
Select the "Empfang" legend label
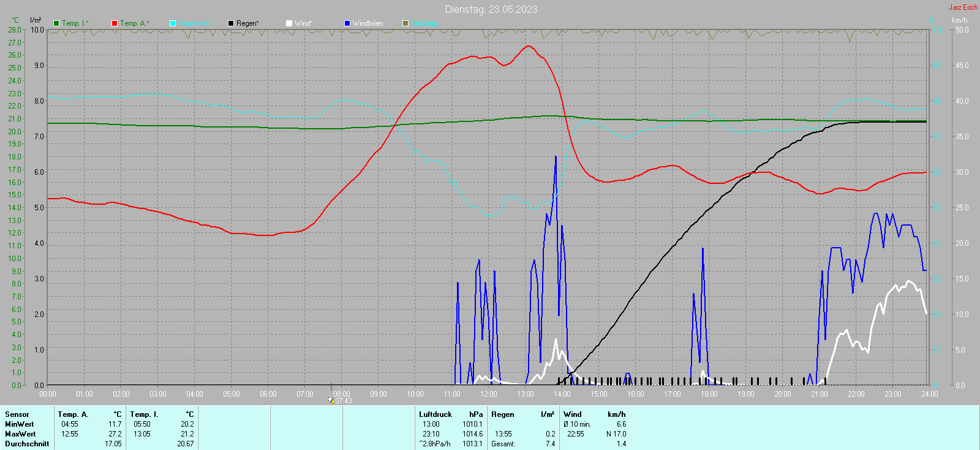click(424, 23)
